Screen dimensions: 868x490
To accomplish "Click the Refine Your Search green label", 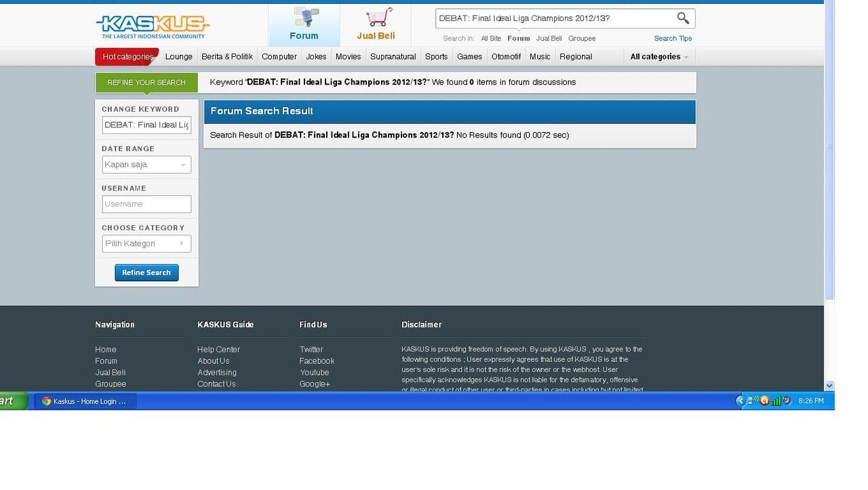I will (146, 83).
